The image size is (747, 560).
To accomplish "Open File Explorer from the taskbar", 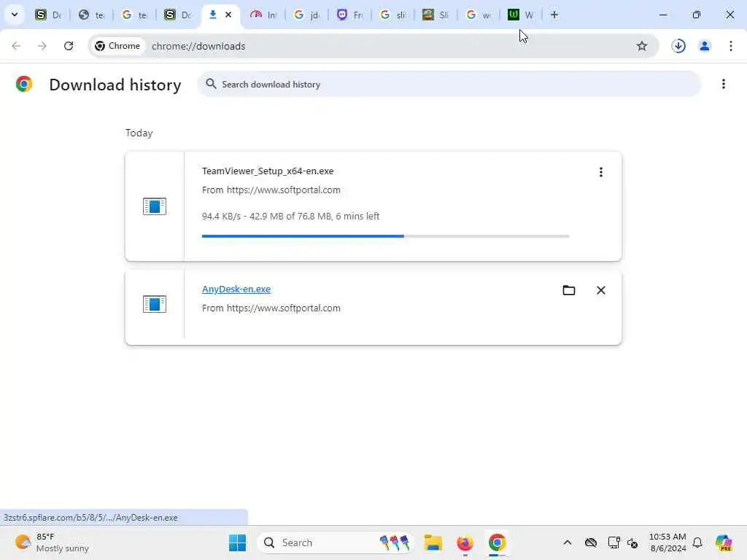I will point(433,542).
